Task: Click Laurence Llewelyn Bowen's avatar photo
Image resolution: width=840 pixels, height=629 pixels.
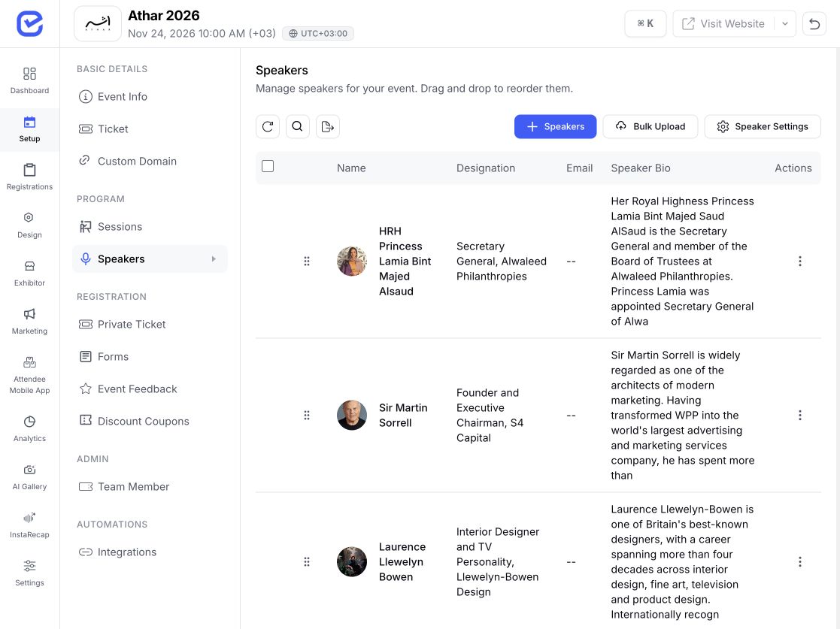Action: pos(352,561)
